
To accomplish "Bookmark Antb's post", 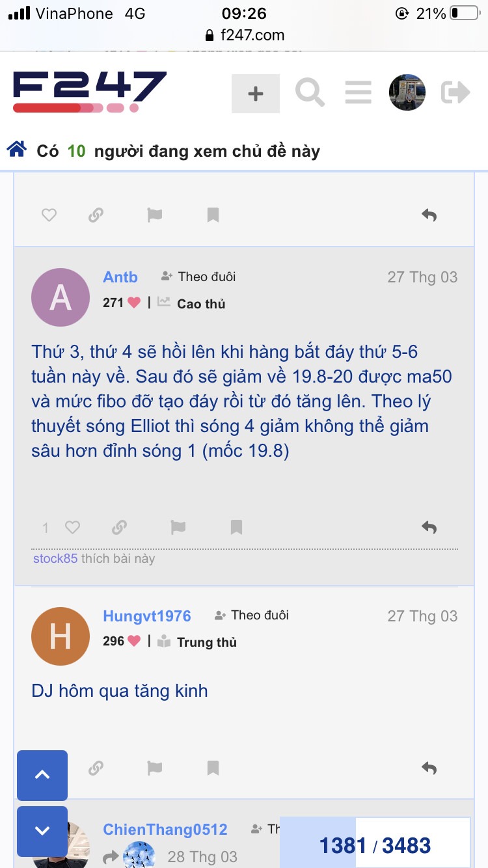I will [x=236, y=527].
